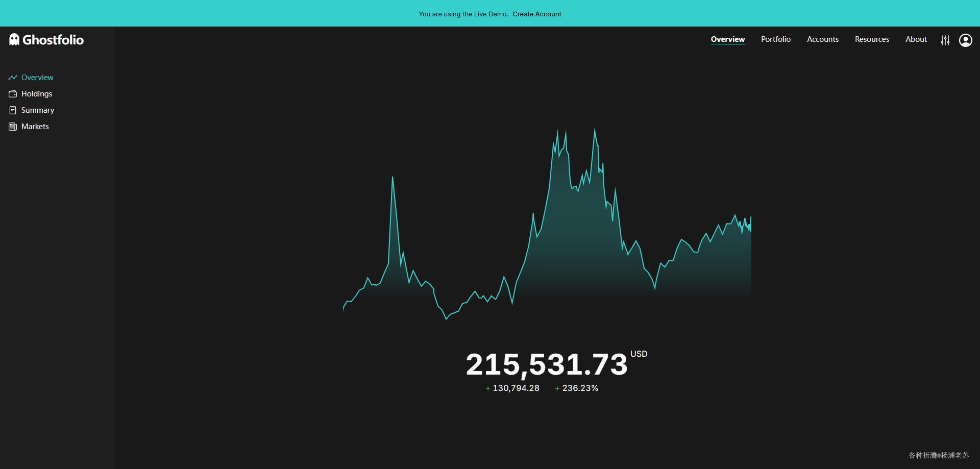Select Markets in the sidebar
Image resolution: width=980 pixels, height=469 pixels.
[35, 127]
